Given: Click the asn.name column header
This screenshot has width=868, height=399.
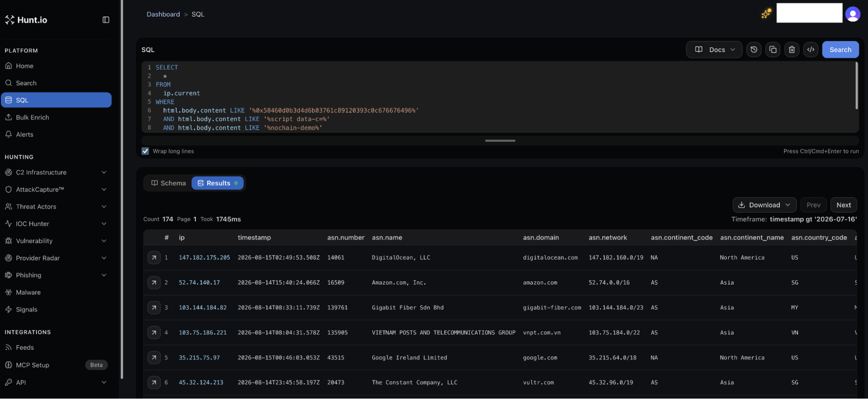Looking at the screenshot, I should pos(387,238).
